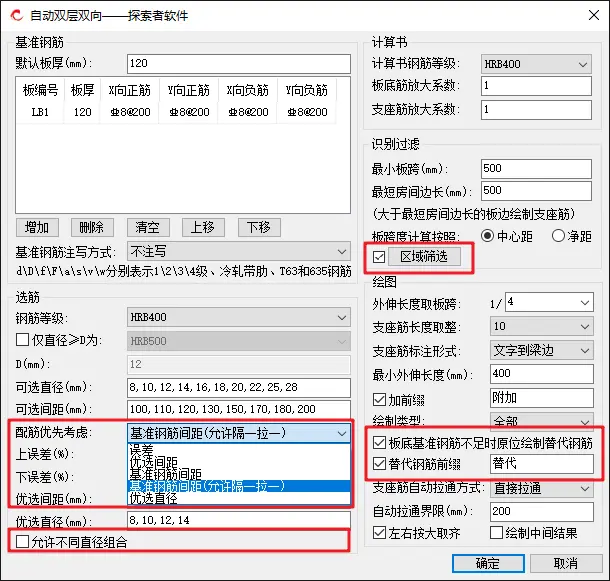The image size is (610, 581).
Task: Choose highlighted 基准钢筋间距(允许隔一拉一) list option
Action: [239, 486]
